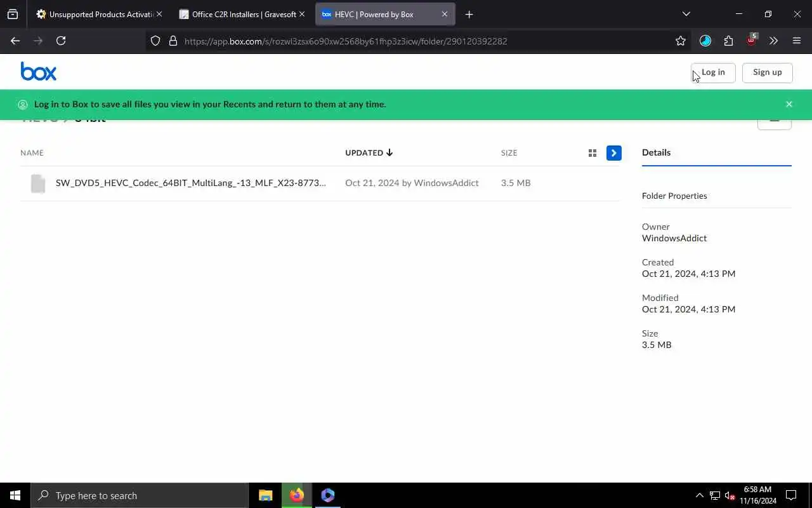Click the address bar URL
Viewport: 812px width, 508px height.
point(346,41)
